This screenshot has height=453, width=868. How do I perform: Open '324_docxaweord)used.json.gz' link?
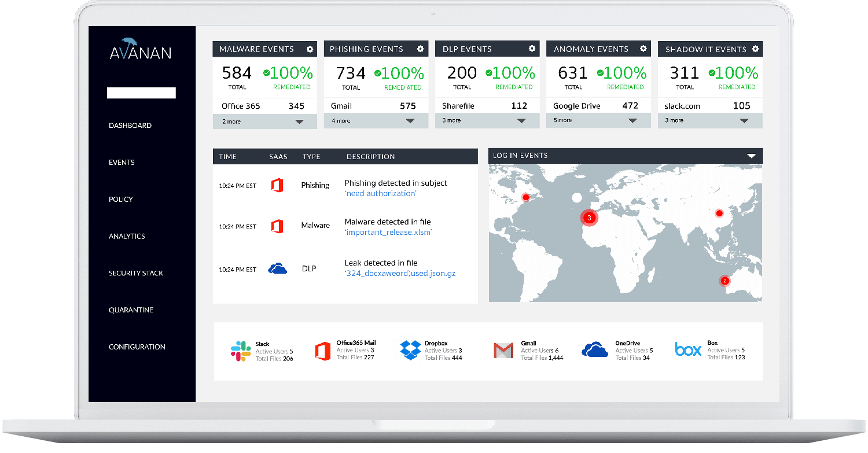pyautogui.click(x=400, y=273)
